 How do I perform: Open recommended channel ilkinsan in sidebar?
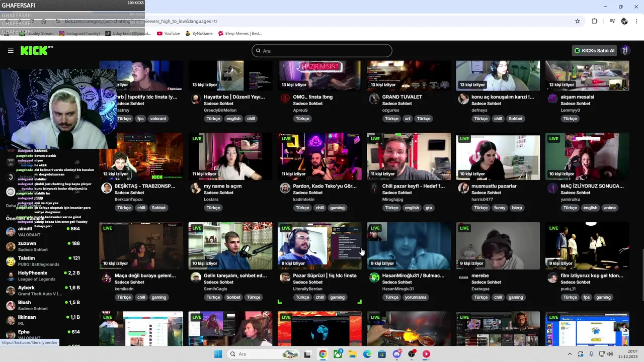[x=43, y=320]
